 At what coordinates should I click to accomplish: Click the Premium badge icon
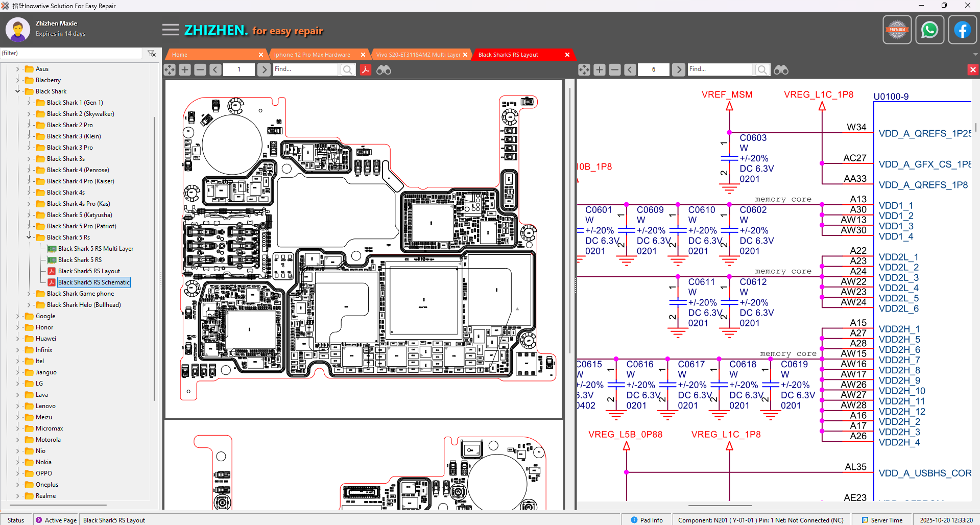click(x=897, y=30)
